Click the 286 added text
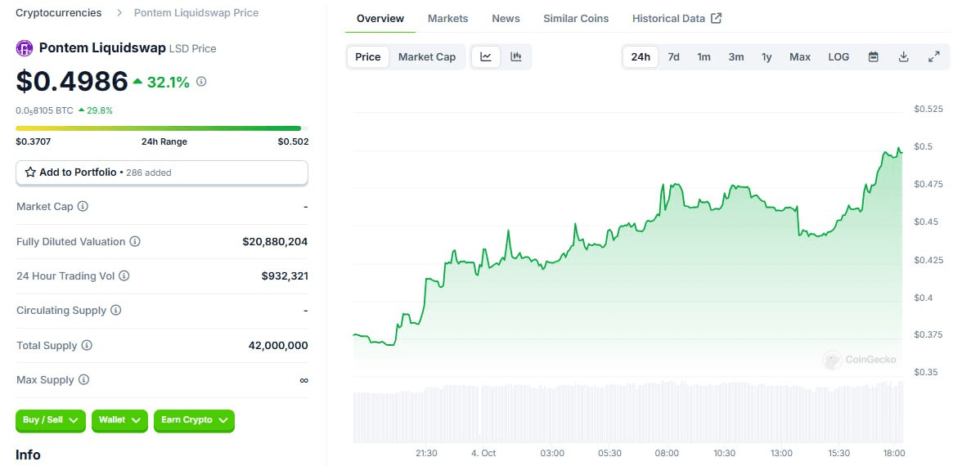980x466 pixels. click(149, 173)
